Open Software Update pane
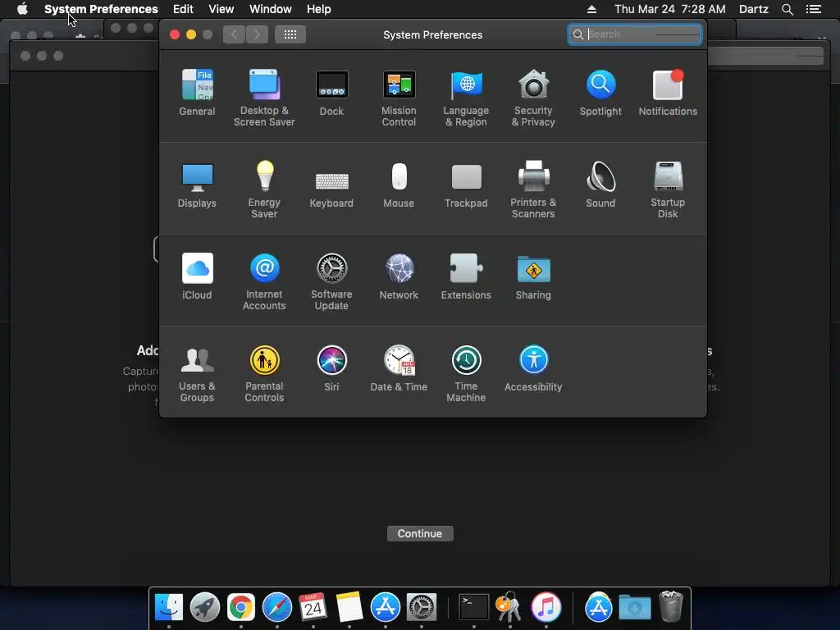Screen dimensions: 840x630 tap(331, 282)
